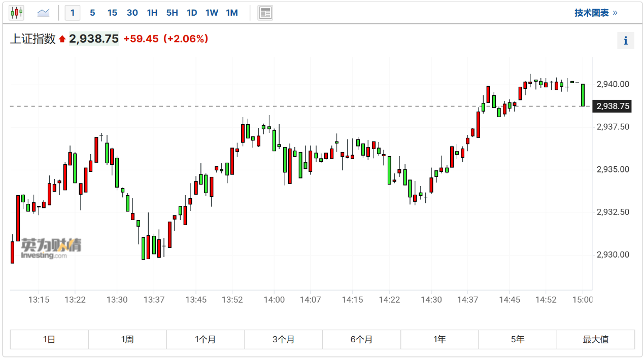Switch to the 1M interval

pyautogui.click(x=232, y=13)
